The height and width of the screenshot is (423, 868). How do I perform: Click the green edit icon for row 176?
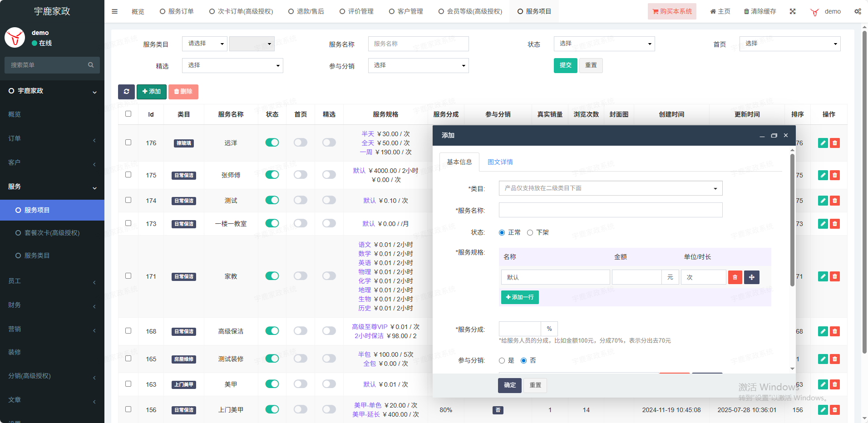coord(823,143)
